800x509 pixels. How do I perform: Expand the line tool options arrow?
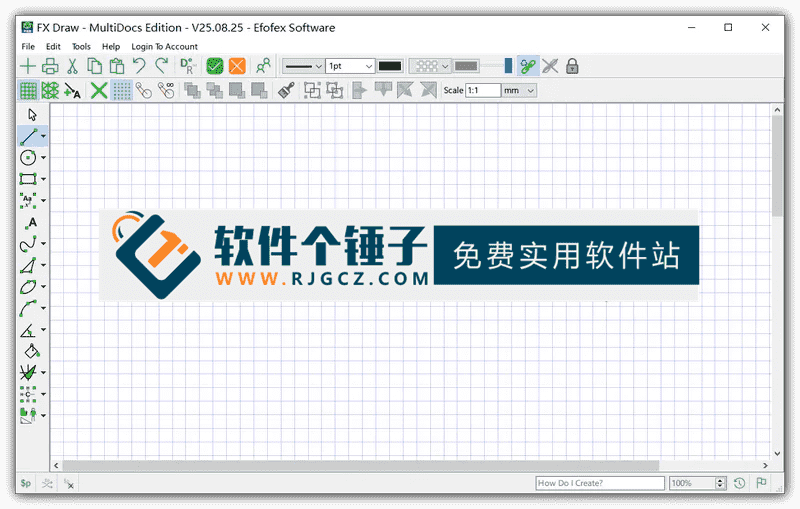point(43,136)
